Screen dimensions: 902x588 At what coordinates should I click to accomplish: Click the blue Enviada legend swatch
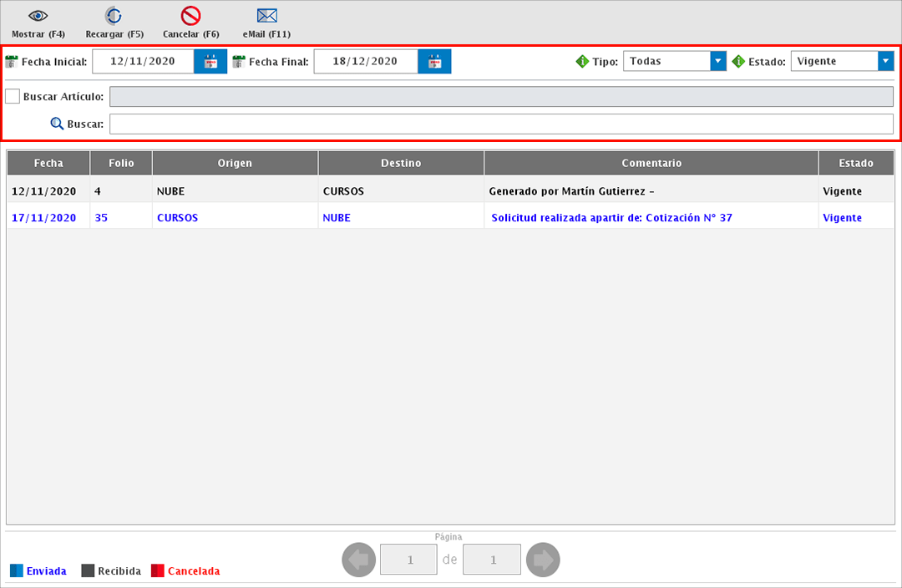[17, 571]
